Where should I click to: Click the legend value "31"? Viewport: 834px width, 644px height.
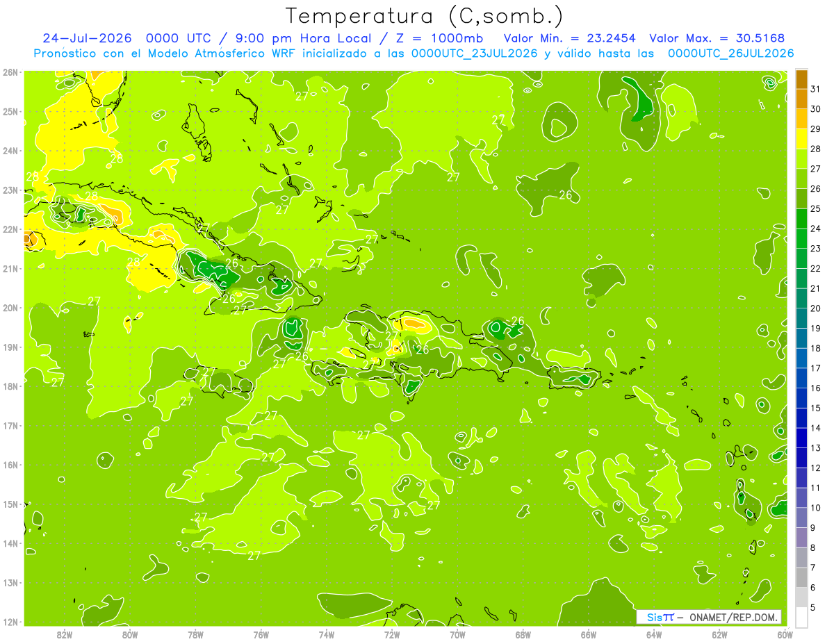tap(816, 88)
